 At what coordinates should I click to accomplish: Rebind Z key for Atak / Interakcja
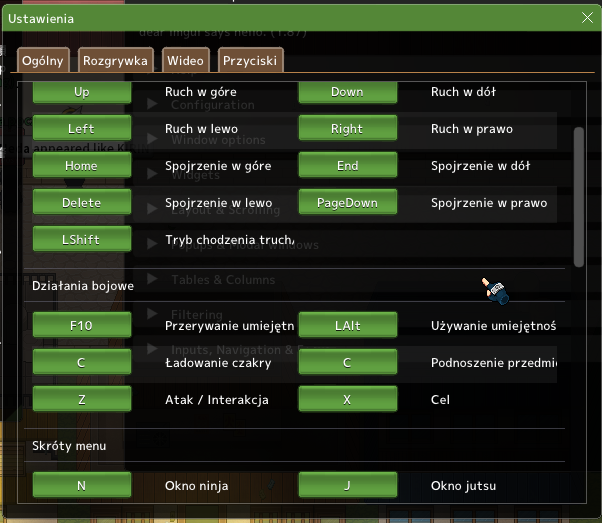coord(82,400)
